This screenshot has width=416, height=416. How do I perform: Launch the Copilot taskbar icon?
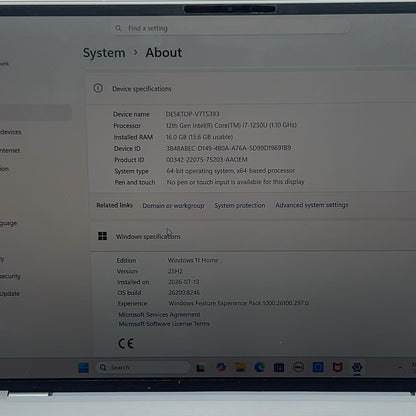(x=221, y=367)
